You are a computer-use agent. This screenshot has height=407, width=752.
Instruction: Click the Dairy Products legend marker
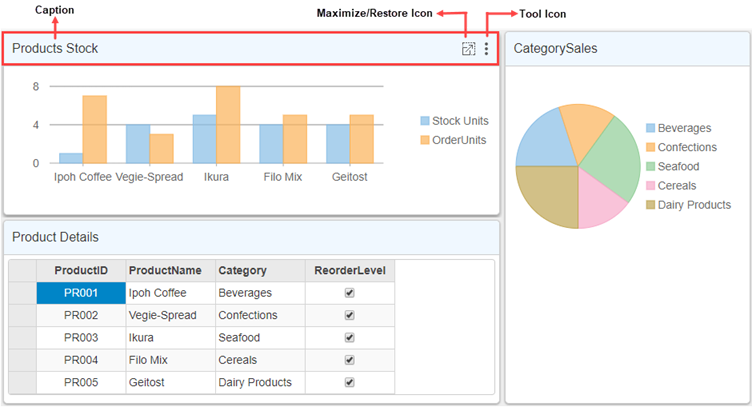(651, 205)
